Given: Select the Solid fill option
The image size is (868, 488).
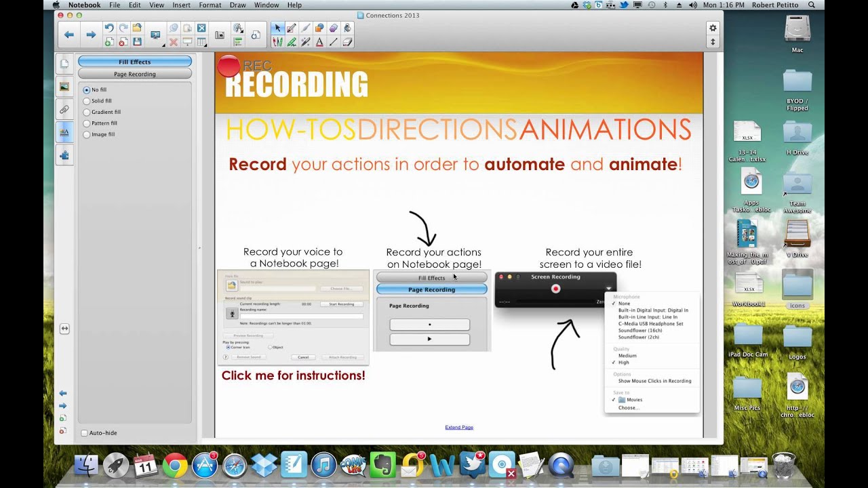Looking at the screenshot, I should coord(97,101).
